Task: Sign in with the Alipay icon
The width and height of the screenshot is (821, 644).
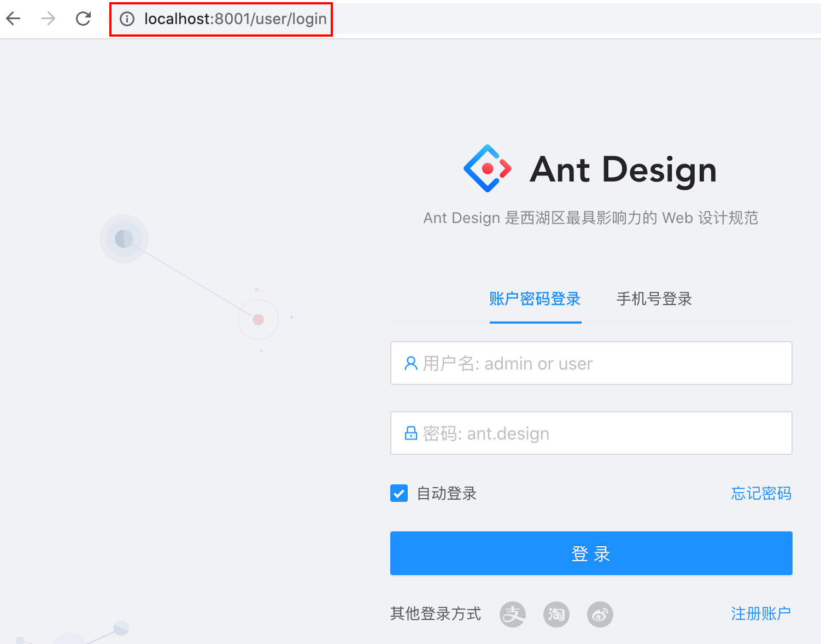Action: [x=513, y=614]
